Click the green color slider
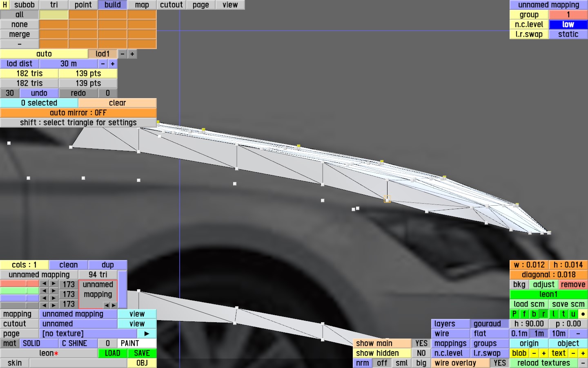588x368 pixels. click(x=20, y=291)
